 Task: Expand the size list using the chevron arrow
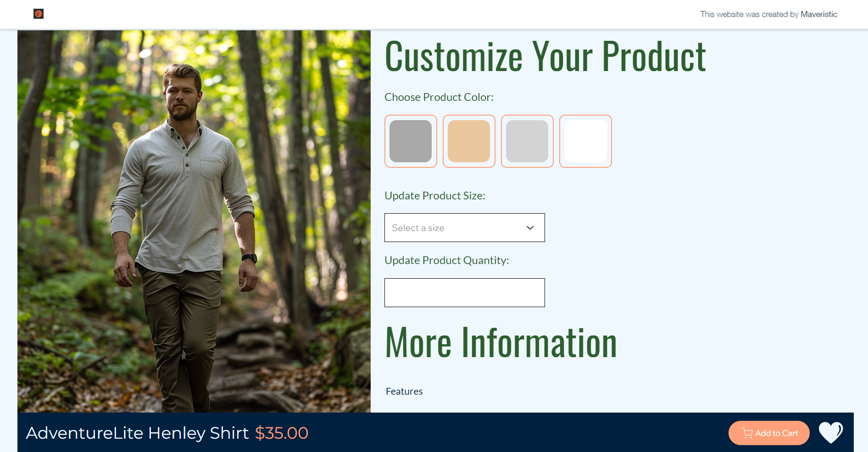(x=530, y=228)
